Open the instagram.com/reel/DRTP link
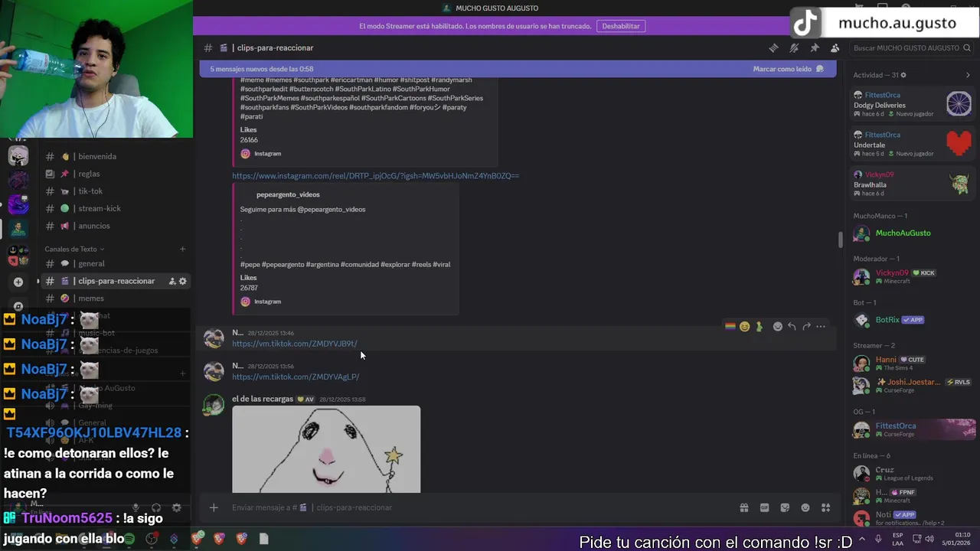This screenshot has width=980, height=551. tap(375, 176)
